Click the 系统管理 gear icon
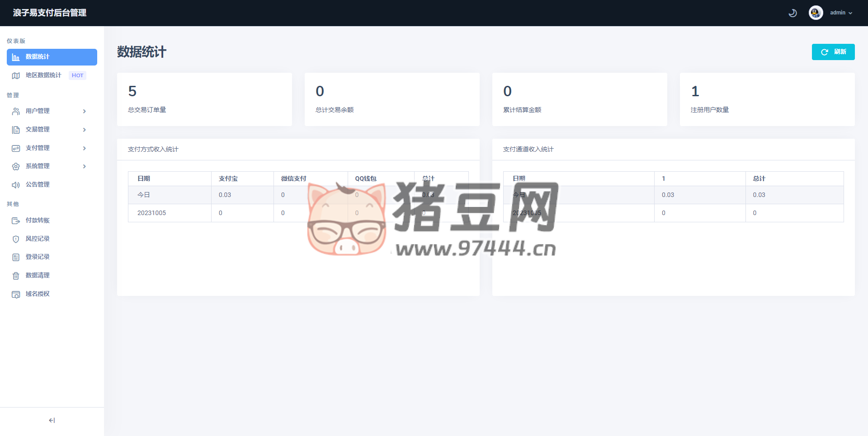This screenshot has height=436, width=868. tap(16, 166)
